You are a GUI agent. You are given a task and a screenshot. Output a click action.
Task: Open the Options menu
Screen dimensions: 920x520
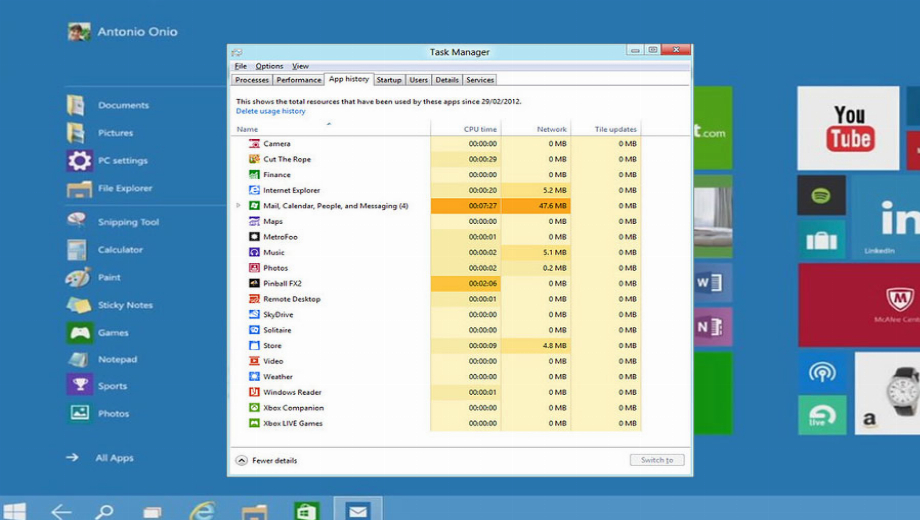[269, 66]
